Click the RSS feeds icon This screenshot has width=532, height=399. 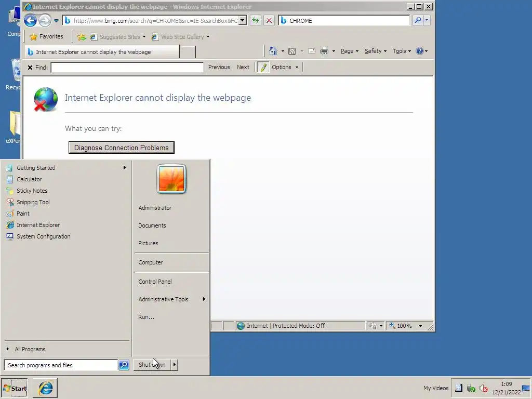292,51
